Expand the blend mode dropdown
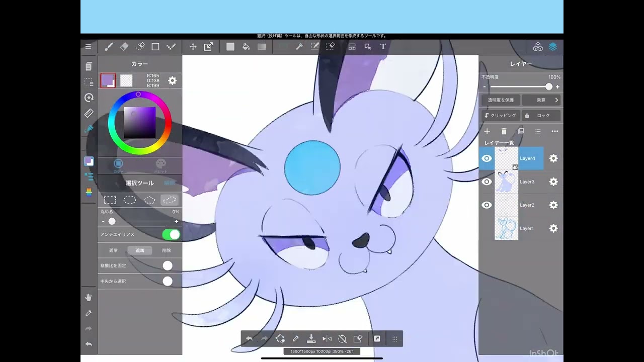Image resolution: width=644 pixels, height=362 pixels. pos(541,100)
